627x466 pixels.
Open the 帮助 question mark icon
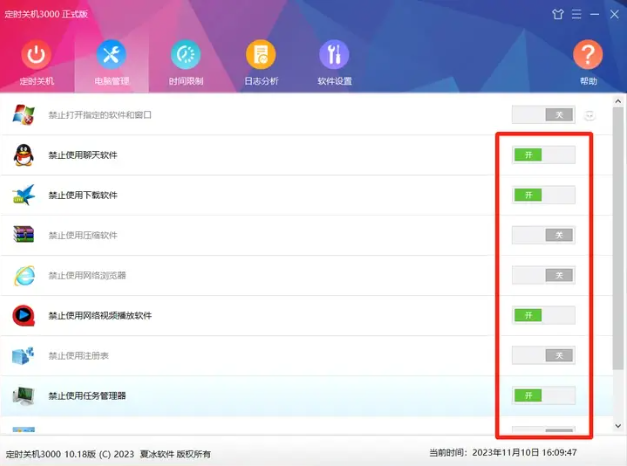(588, 54)
